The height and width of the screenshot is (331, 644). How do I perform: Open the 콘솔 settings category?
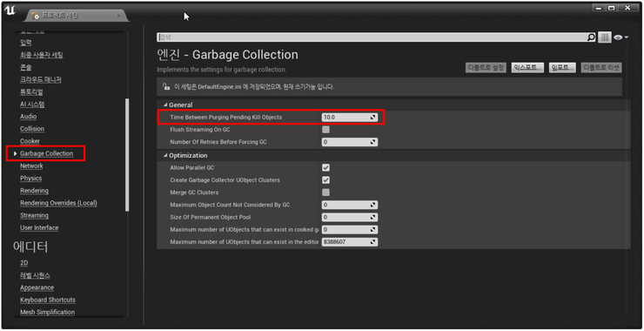(x=26, y=67)
